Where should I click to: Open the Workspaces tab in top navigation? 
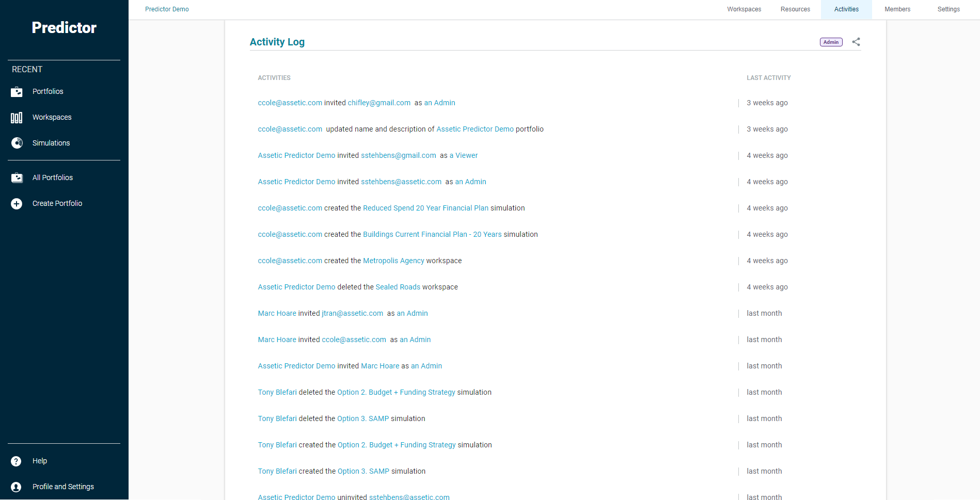pyautogui.click(x=744, y=9)
